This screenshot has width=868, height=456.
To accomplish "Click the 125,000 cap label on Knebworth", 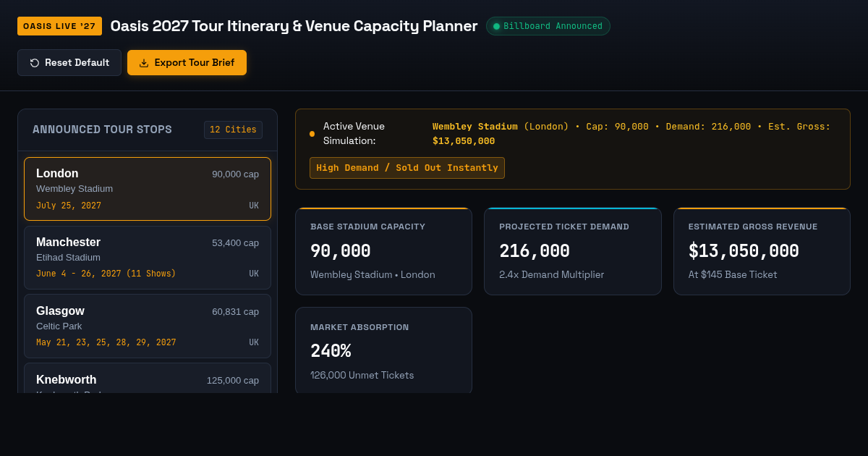I will pyautogui.click(x=232, y=380).
